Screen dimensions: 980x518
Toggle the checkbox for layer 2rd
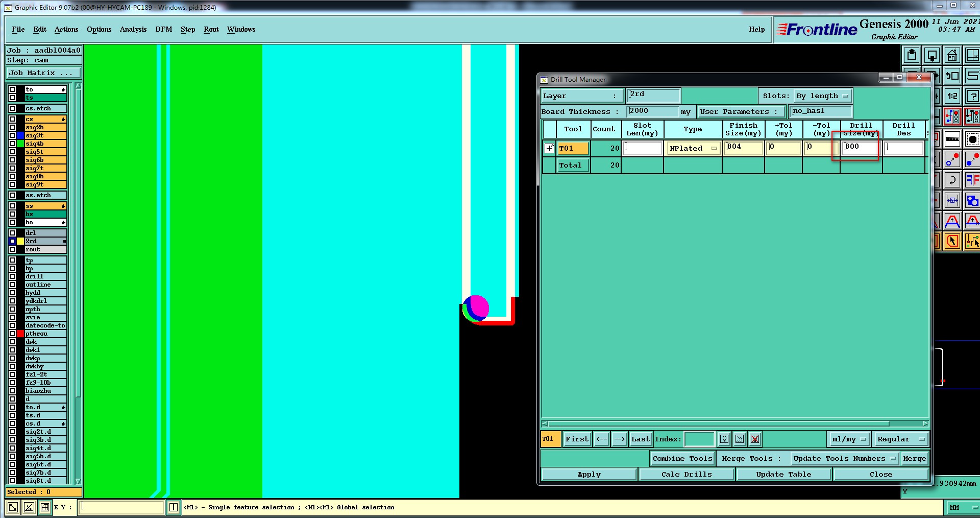click(x=12, y=241)
